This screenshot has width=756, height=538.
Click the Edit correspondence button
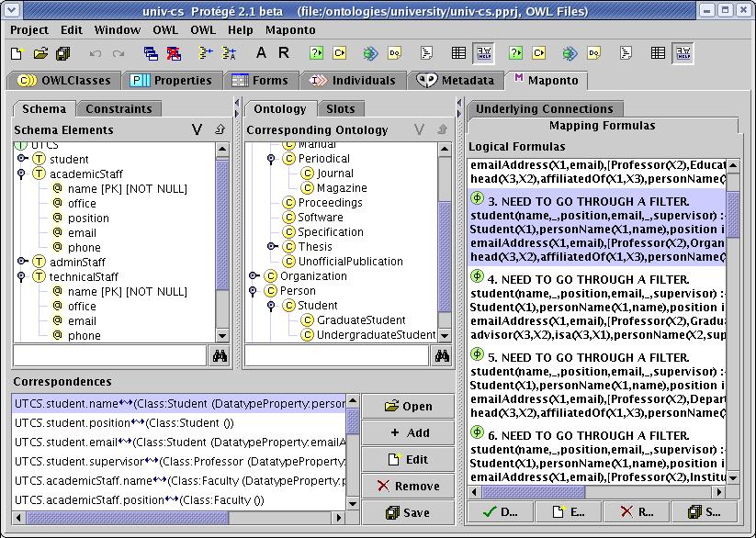tap(408, 459)
